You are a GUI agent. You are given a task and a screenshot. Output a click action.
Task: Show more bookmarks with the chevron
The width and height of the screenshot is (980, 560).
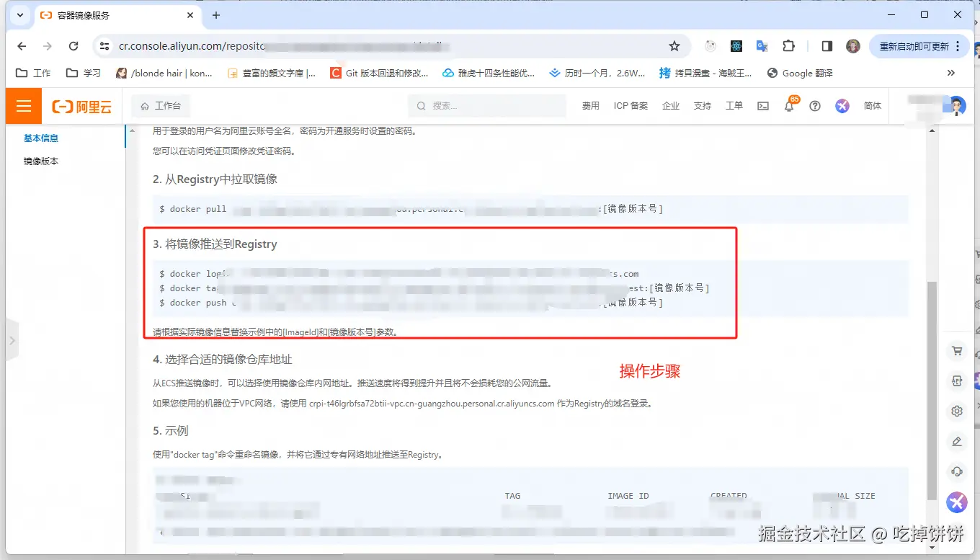point(951,73)
